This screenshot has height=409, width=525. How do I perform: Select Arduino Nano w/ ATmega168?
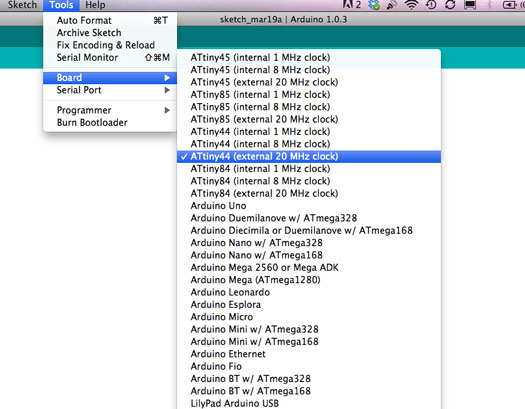309,255
